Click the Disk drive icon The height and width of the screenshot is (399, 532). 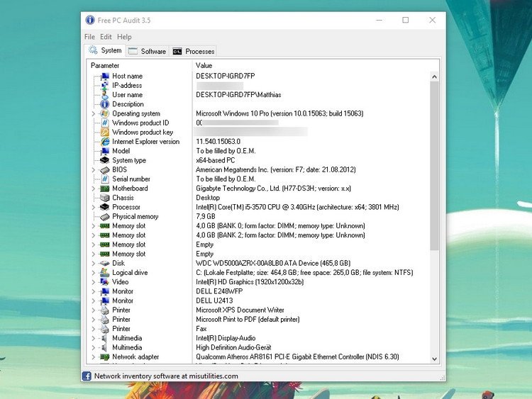[105, 263]
